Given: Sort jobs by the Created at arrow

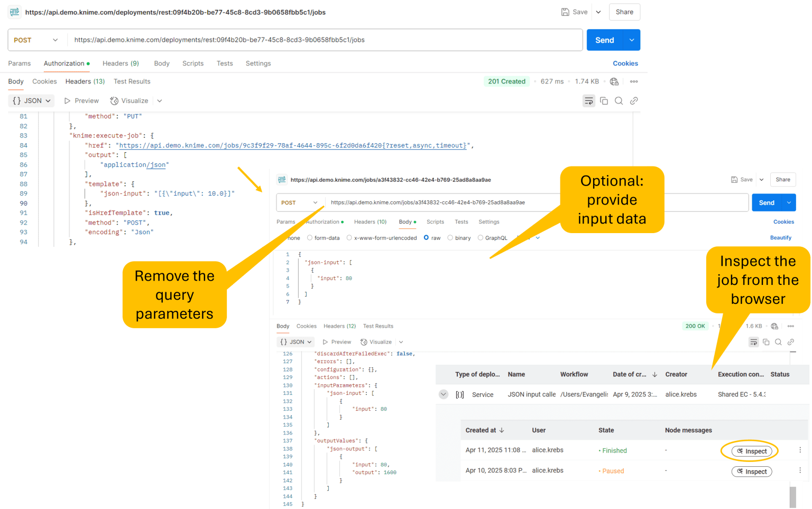Looking at the screenshot, I should [502, 430].
